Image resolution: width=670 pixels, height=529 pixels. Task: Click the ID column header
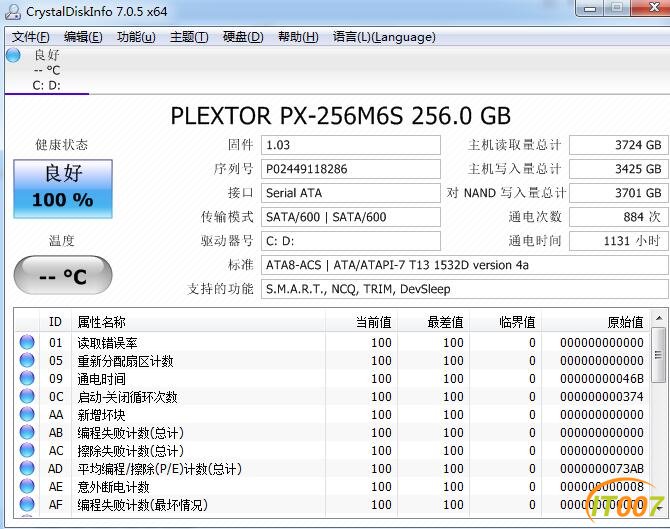click(x=55, y=322)
